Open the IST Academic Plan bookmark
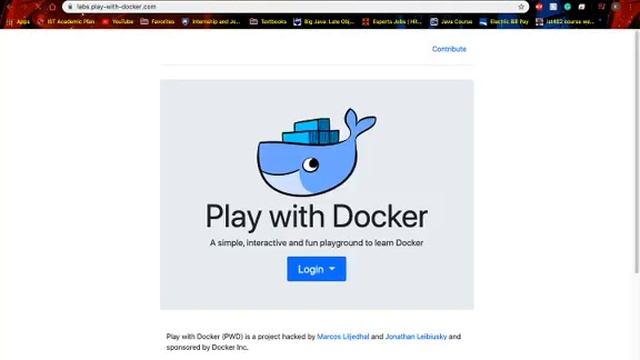This screenshot has width=640, height=360. (x=66, y=22)
